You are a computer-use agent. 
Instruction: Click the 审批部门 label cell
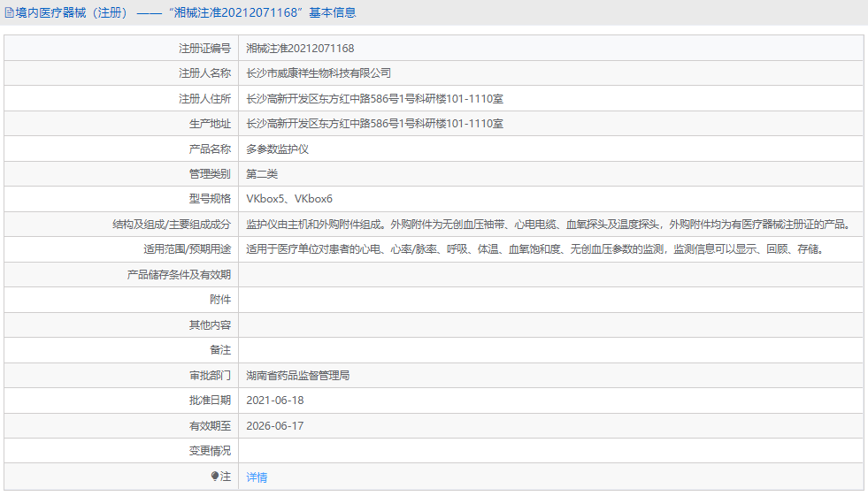tap(121, 375)
